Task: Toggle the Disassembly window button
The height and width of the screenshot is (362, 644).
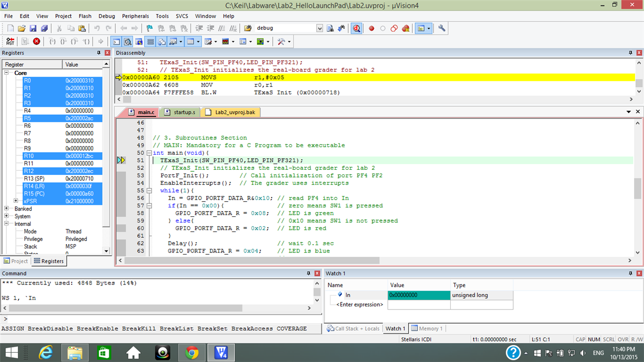Action: click(128, 41)
